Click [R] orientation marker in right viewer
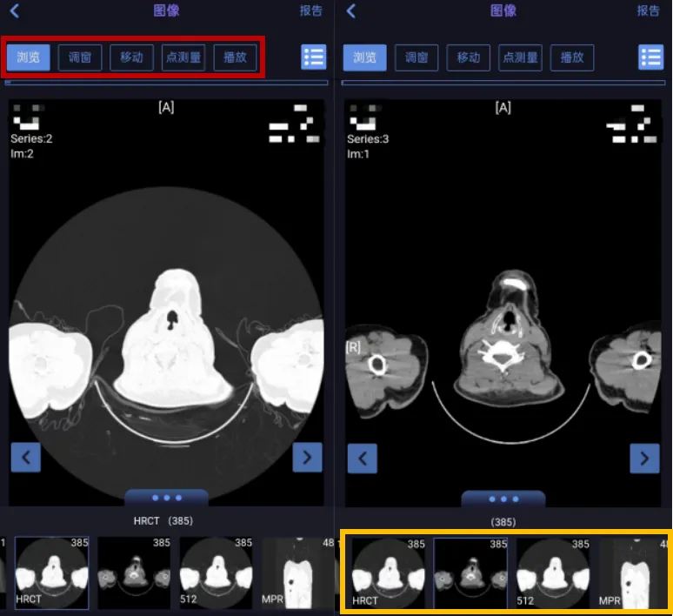Screen dimensions: 673x616 tap(353, 347)
